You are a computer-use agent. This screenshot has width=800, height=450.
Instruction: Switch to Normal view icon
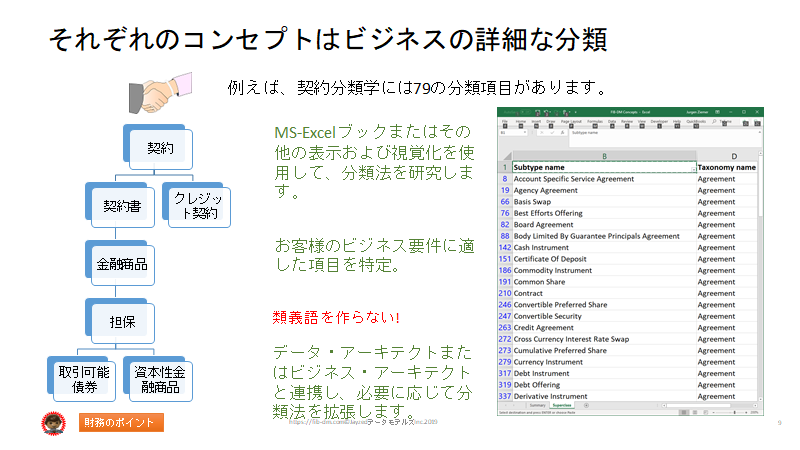(684, 412)
